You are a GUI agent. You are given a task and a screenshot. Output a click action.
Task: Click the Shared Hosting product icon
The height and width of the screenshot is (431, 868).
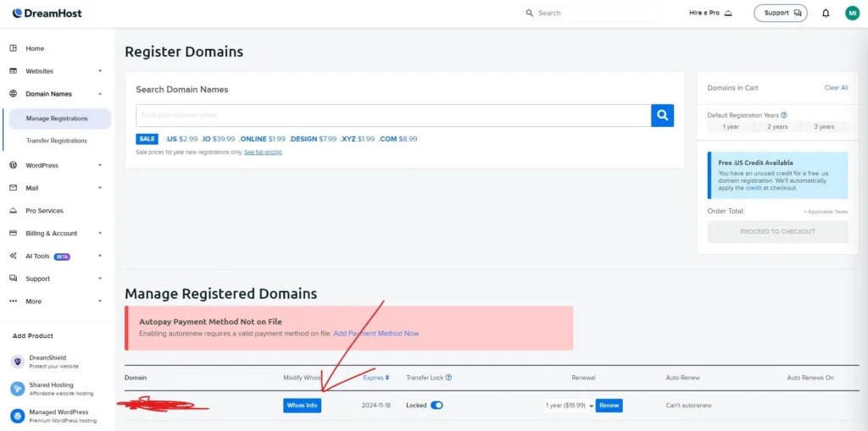18,389
